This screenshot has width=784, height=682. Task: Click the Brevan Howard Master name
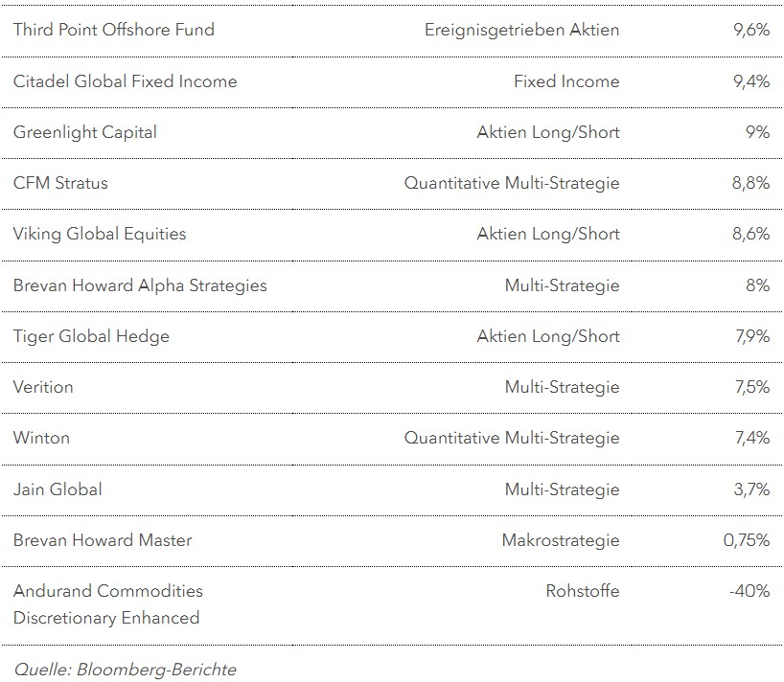coord(103,540)
